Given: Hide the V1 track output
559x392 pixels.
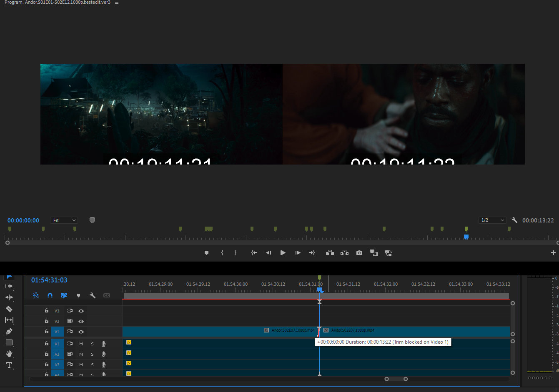Looking at the screenshot, I should pos(81,332).
